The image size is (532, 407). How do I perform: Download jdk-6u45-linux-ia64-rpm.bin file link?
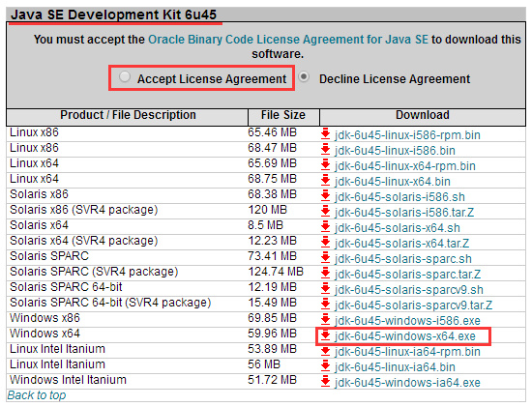pos(407,352)
